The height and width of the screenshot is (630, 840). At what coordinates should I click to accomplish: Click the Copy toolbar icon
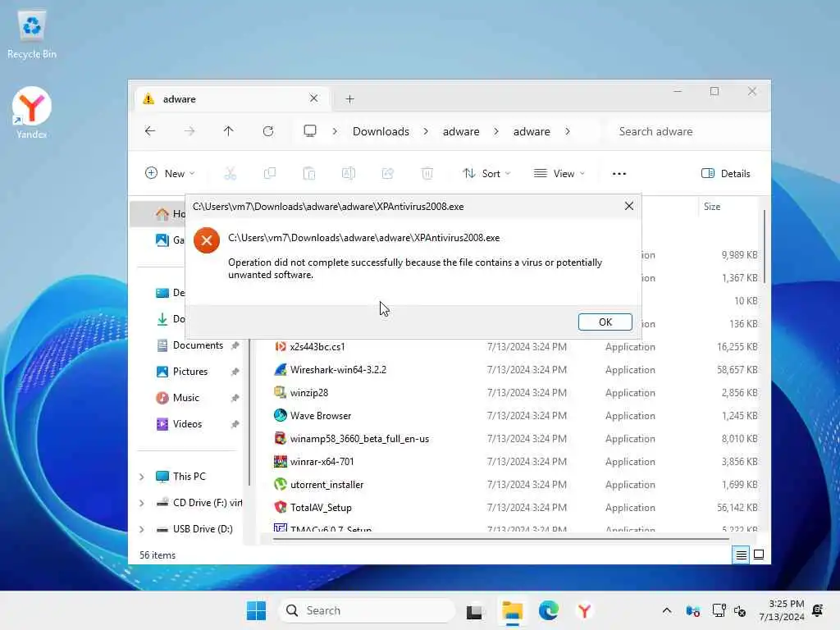pyautogui.click(x=269, y=173)
